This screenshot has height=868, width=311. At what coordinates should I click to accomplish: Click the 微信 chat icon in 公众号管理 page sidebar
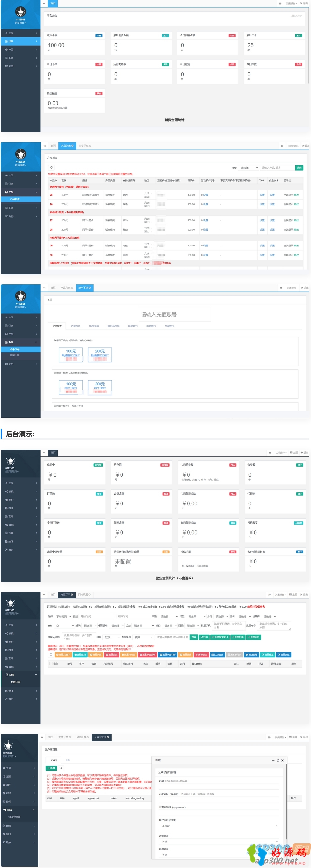(4, 810)
